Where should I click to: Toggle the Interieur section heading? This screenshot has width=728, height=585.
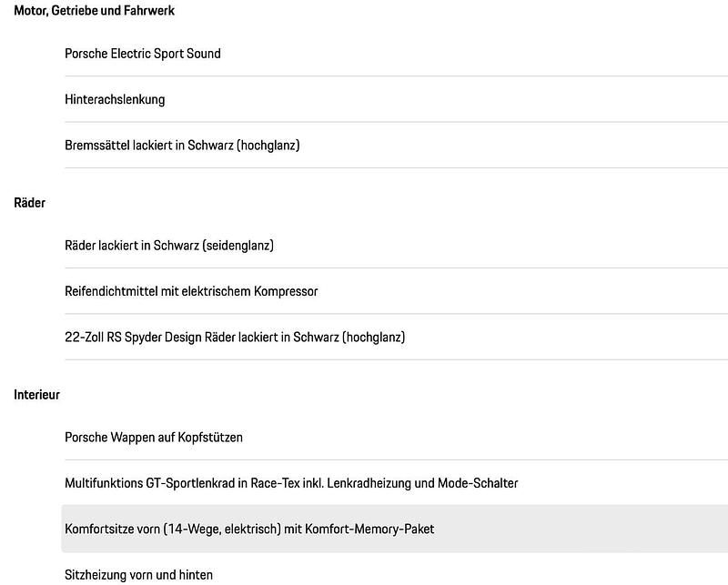[37, 395]
